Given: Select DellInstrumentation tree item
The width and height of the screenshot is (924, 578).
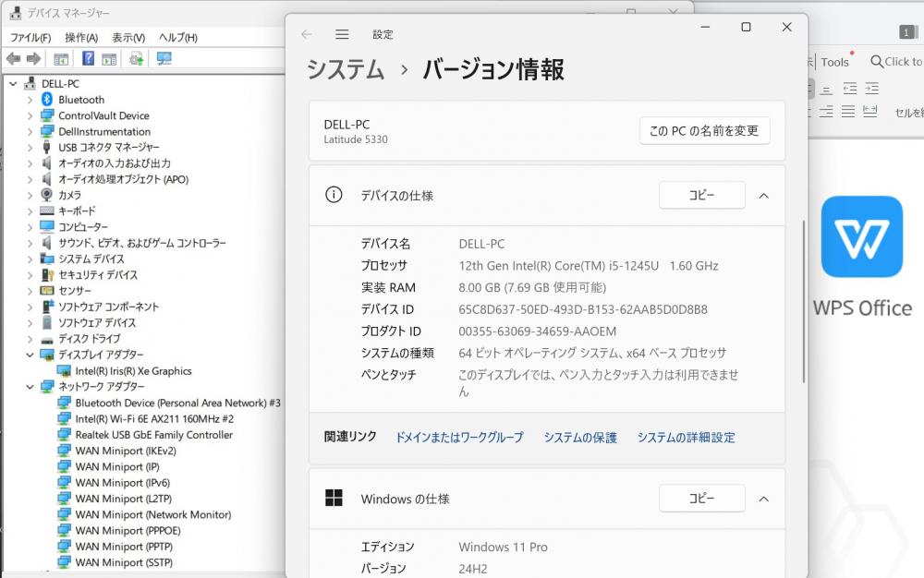Looking at the screenshot, I should tap(104, 132).
